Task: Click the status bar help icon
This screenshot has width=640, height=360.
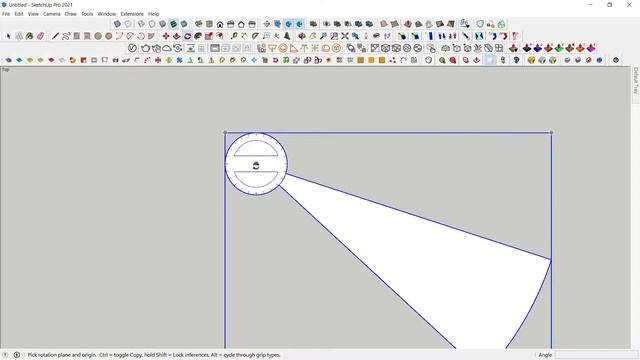Action: (5, 355)
